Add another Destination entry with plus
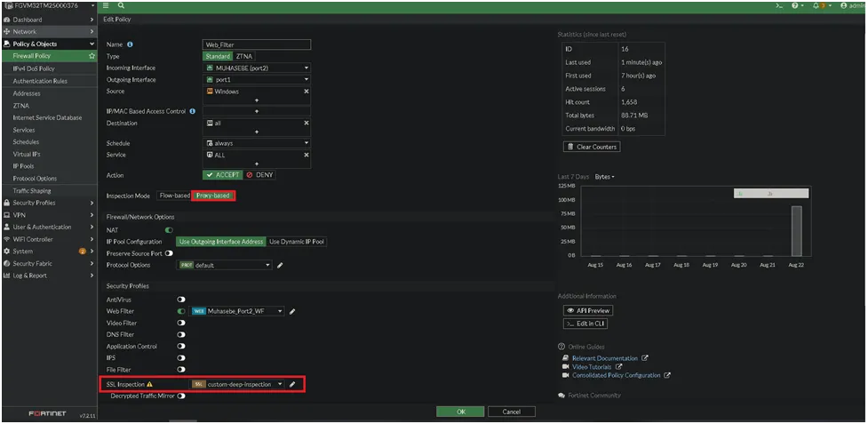868x424 pixels. point(256,132)
